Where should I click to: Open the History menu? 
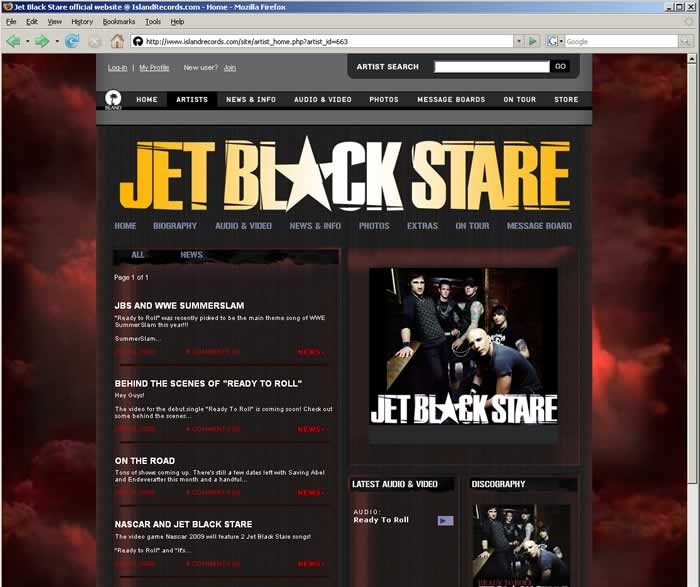[82, 21]
